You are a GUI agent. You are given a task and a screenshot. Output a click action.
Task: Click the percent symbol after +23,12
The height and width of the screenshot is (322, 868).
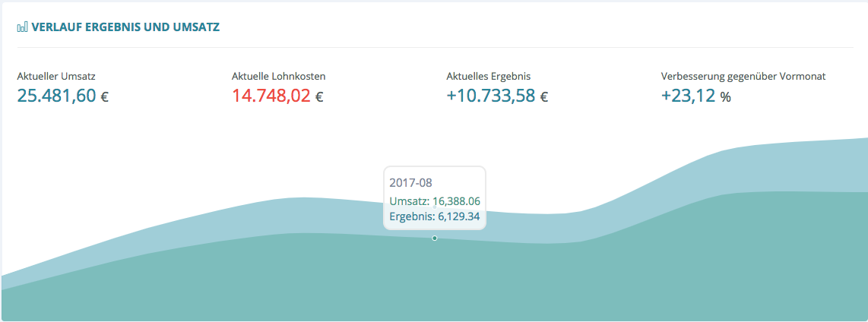(726, 97)
